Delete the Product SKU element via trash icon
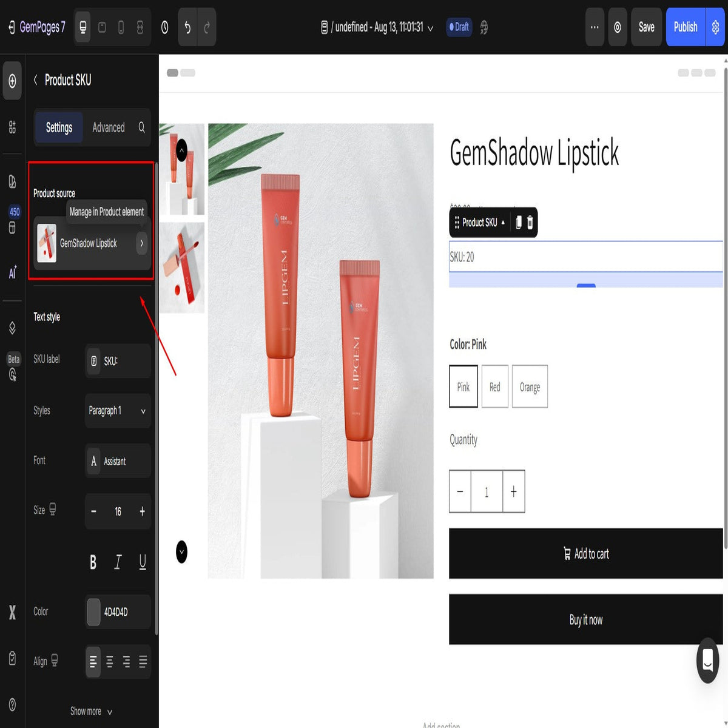728x728 pixels. tap(530, 223)
